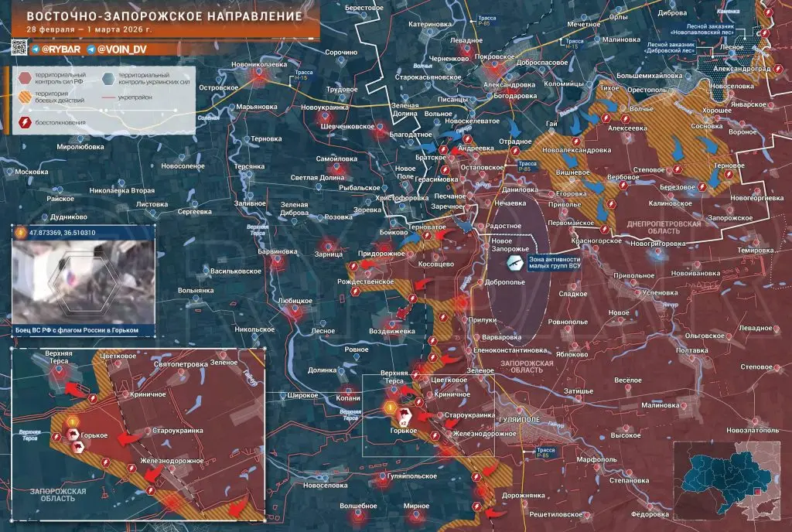The image size is (792, 532).
Task: Click the укрепрайон line symbol in the legend
Action: tap(108, 97)
